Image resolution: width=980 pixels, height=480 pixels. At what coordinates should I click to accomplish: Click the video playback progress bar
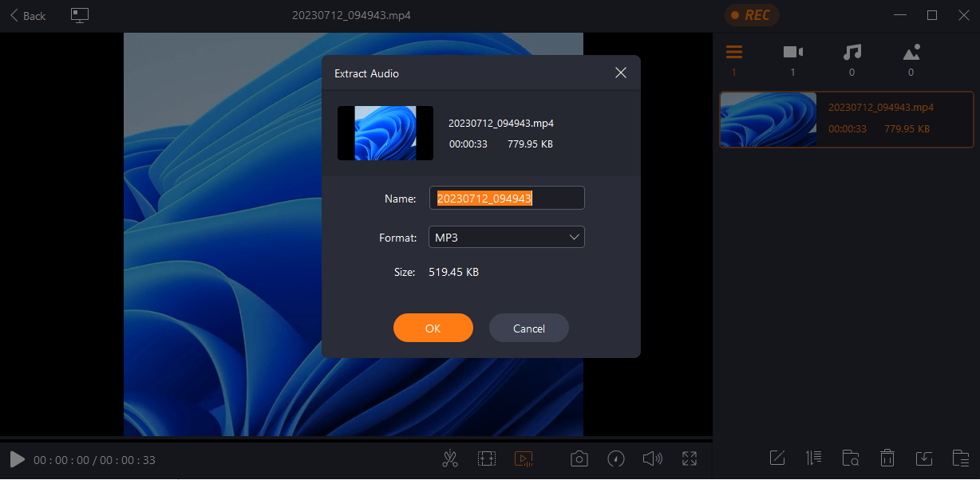point(356,439)
